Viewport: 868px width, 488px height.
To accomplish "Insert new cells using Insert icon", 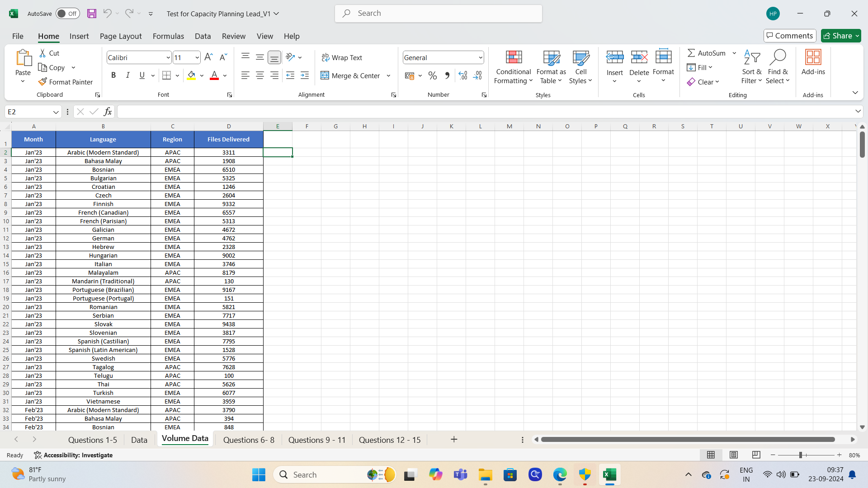I will (614, 56).
